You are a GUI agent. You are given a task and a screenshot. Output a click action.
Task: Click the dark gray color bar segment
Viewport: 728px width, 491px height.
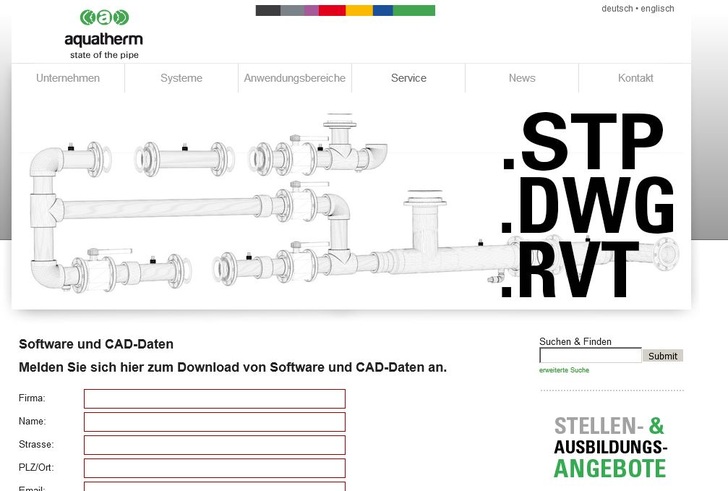(x=267, y=10)
